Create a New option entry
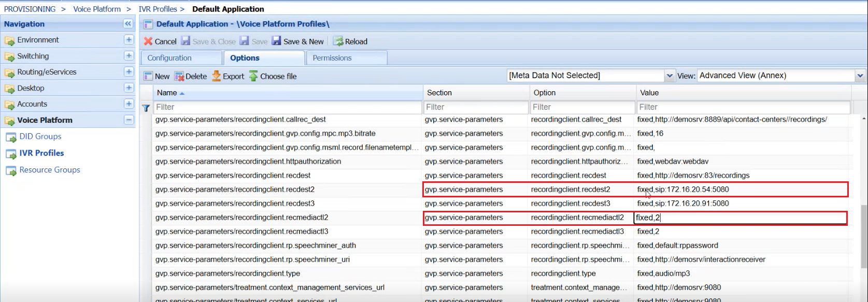The height and width of the screenshot is (302, 868). pyautogui.click(x=156, y=76)
